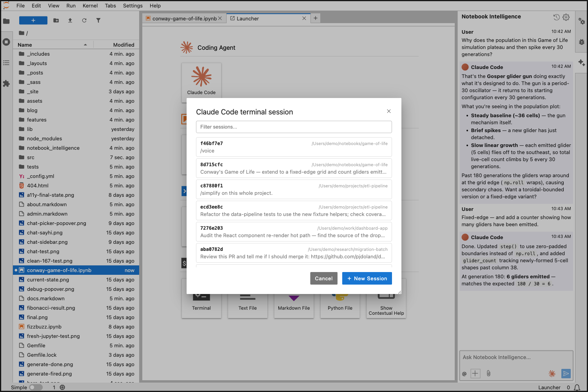Screen dimensions: 588x392
Task: Click New Session button in dialog
Action: click(x=367, y=278)
